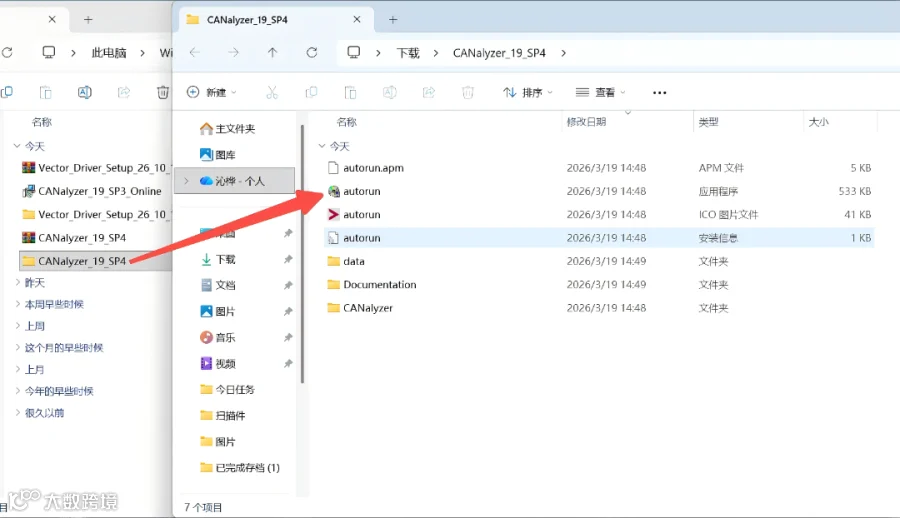Expand the 很久以前 group
Viewport: 900px width, 518px height.
17,412
